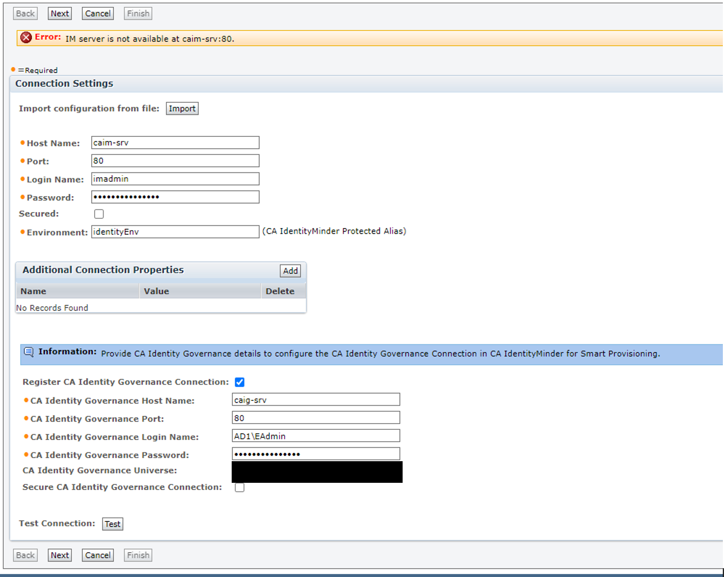Viewport: 728px width, 577px height.
Task: Click the Import configuration button
Action: [182, 109]
